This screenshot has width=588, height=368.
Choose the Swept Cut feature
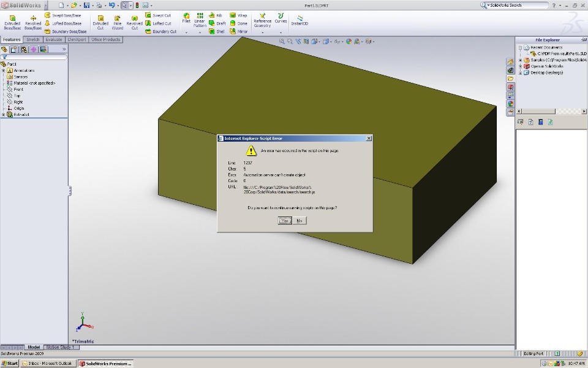158,15
